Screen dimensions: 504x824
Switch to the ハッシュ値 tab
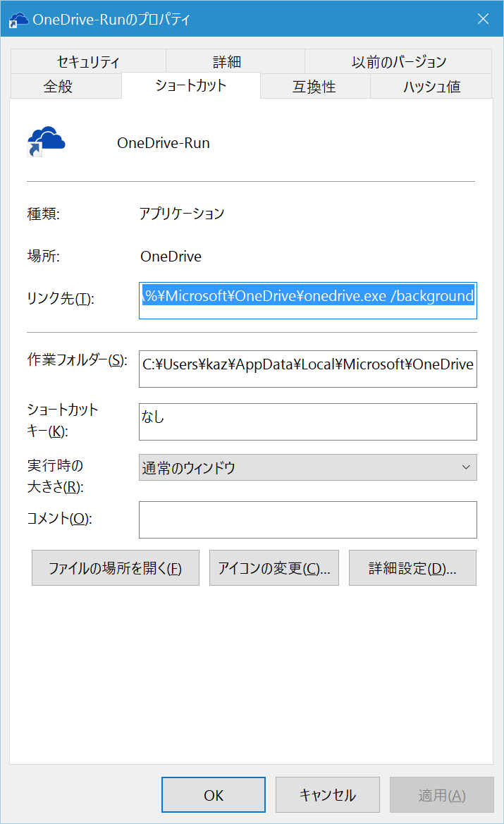pyautogui.click(x=431, y=85)
